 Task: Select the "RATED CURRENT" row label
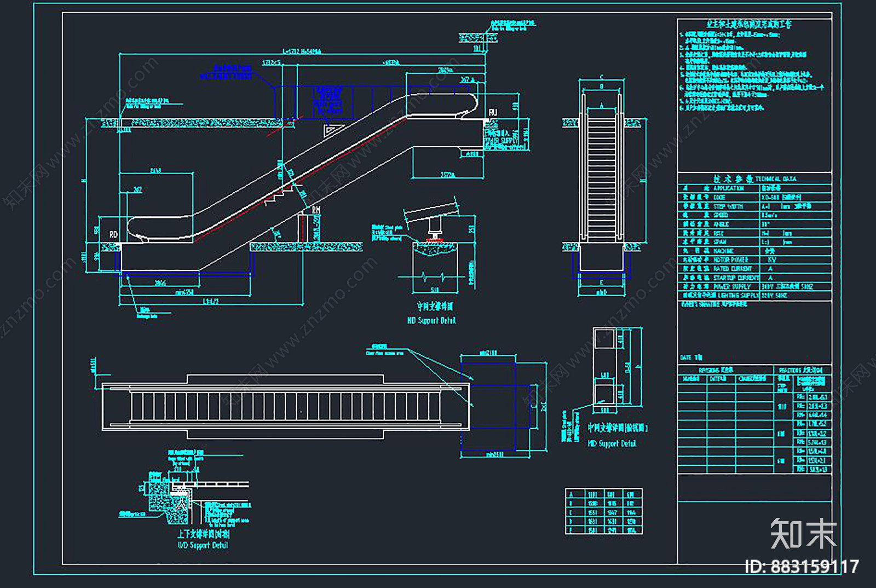[x=732, y=269]
